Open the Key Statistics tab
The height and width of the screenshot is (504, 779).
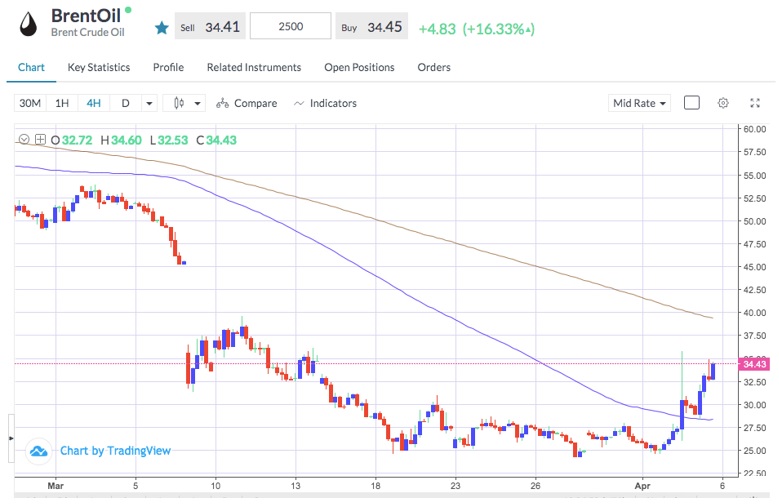coord(99,67)
